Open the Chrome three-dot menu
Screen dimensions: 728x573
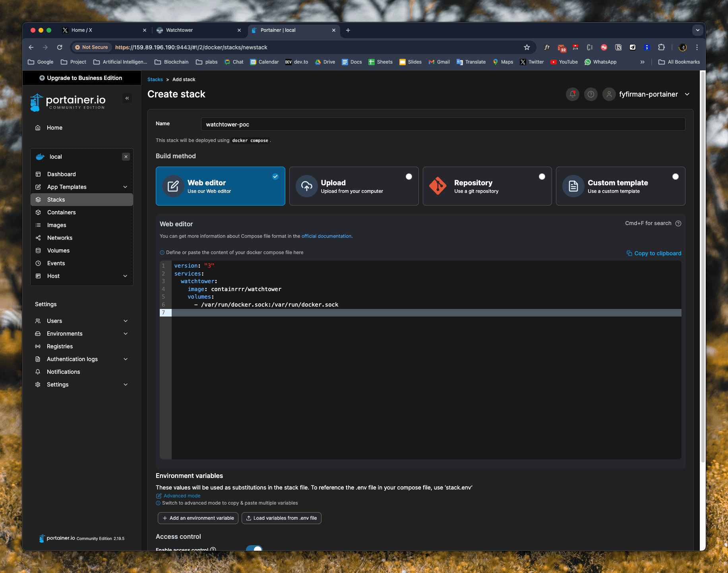(x=697, y=47)
